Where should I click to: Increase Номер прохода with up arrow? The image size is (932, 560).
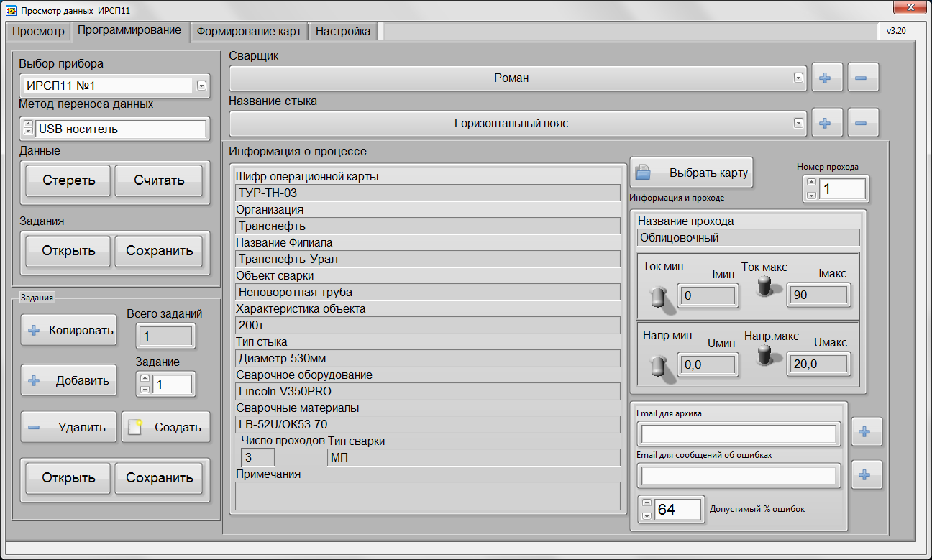click(811, 184)
